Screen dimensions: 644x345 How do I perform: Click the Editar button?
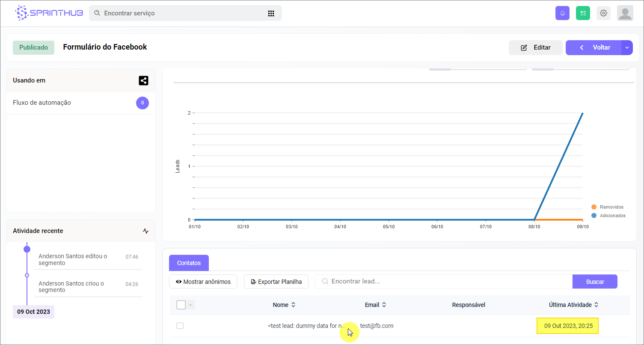tap(535, 48)
